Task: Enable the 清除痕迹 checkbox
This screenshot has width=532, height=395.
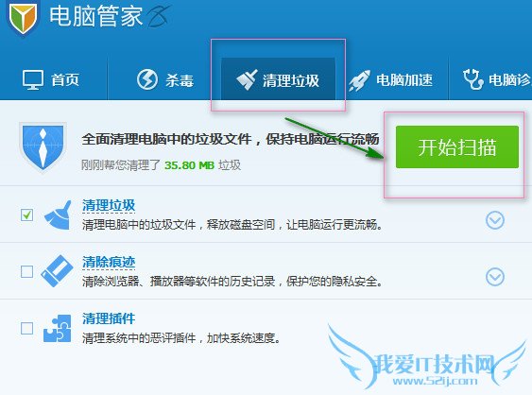Action: tap(26, 271)
